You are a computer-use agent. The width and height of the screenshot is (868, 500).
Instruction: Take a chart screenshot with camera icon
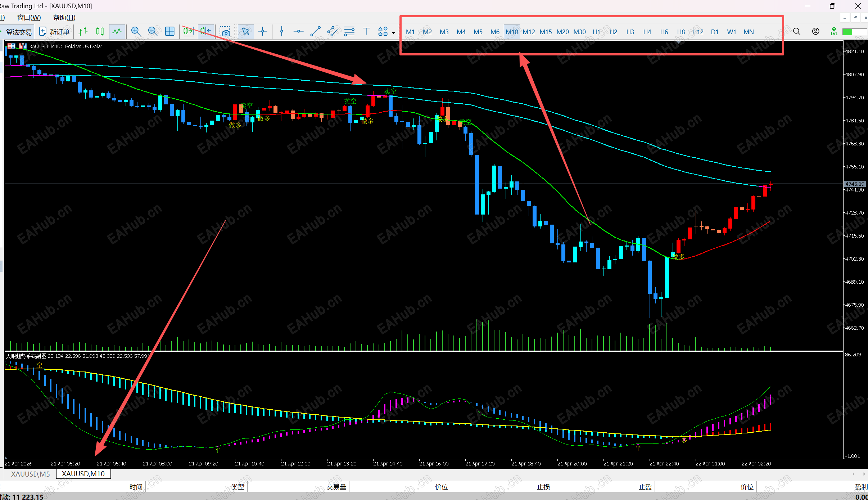(x=225, y=32)
